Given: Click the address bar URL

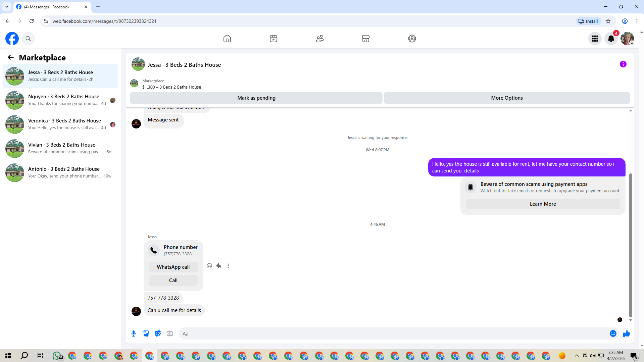Looking at the screenshot, I should pos(104,21).
